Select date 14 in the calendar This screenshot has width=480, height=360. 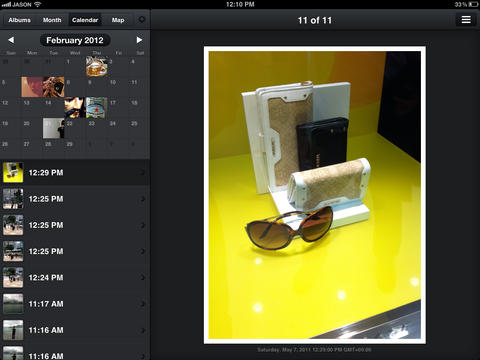click(53, 107)
